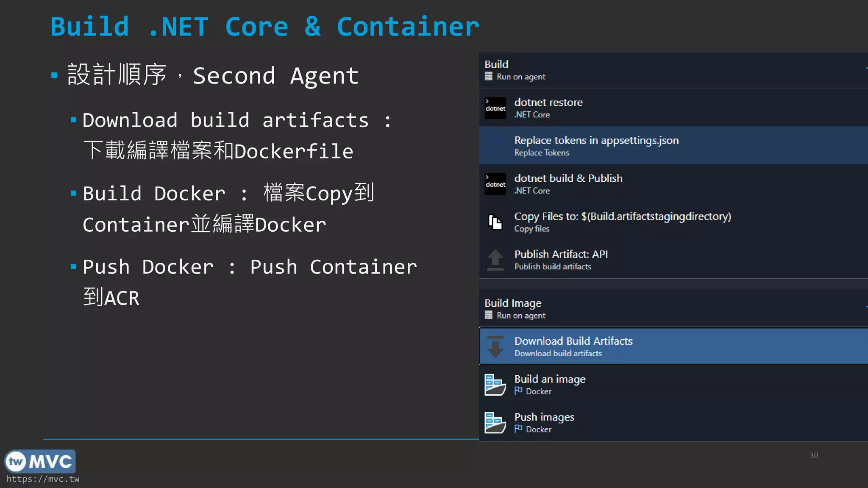This screenshot has width=868, height=488.
Task: Click the Publish Artifact upload arrow icon
Action: [x=495, y=260]
